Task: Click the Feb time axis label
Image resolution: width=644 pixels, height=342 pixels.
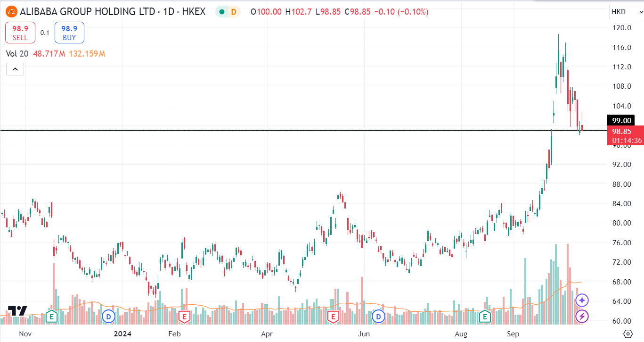Action: (175, 334)
